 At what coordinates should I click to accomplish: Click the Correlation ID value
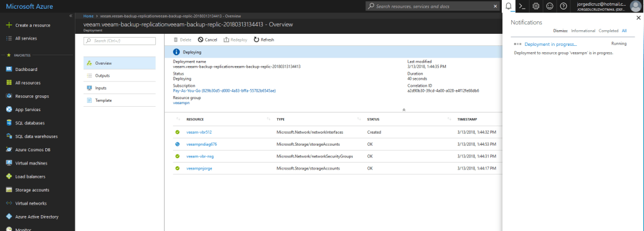click(x=443, y=90)
